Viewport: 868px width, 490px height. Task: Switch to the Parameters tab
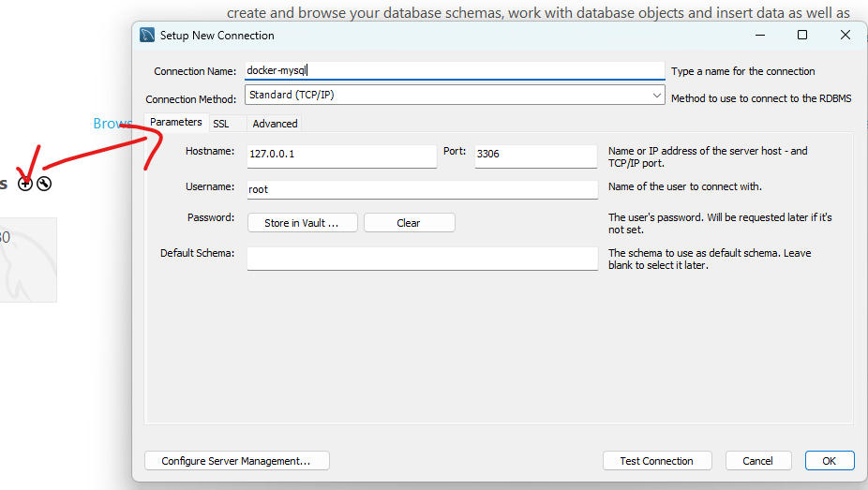(176, 122)
